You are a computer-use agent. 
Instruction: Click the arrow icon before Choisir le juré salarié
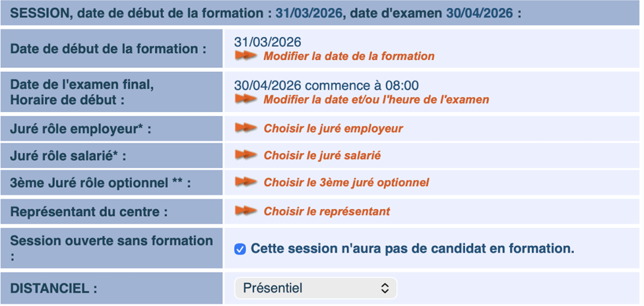click(x=246, y=156)
